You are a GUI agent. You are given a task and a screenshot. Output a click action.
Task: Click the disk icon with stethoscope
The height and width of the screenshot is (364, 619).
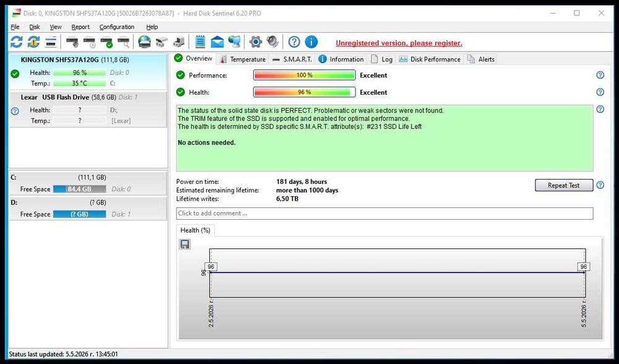coord(72,41)
